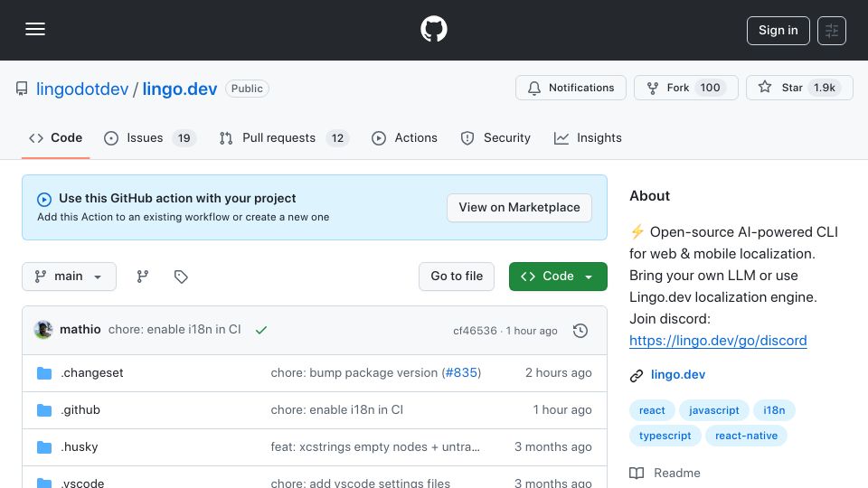Open the lingo.dev website link in About
The height and width of the screenshot is (488, 868).
677,374
